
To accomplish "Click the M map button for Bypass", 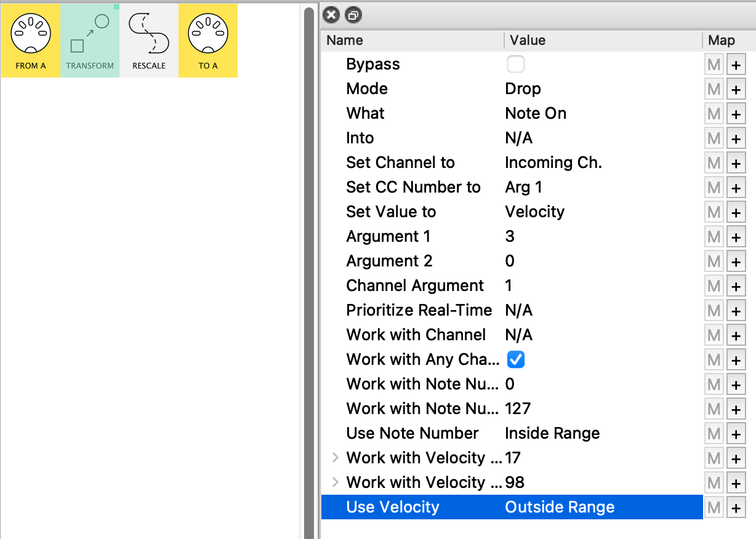I will point(714,65).
